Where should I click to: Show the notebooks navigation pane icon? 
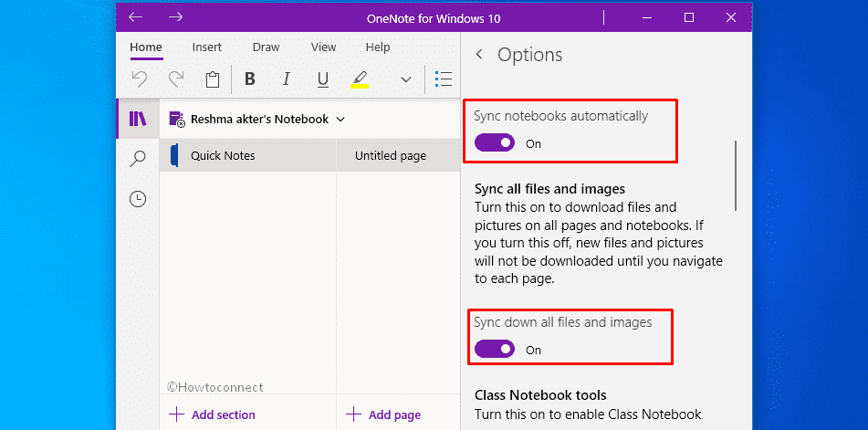(x=138, y=119)
